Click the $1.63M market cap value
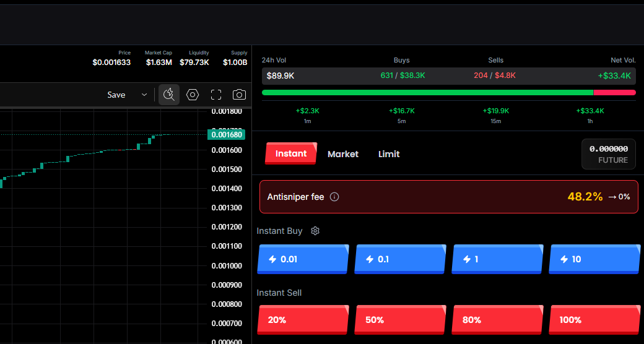The image size is (644, 344). coord(159,62)
